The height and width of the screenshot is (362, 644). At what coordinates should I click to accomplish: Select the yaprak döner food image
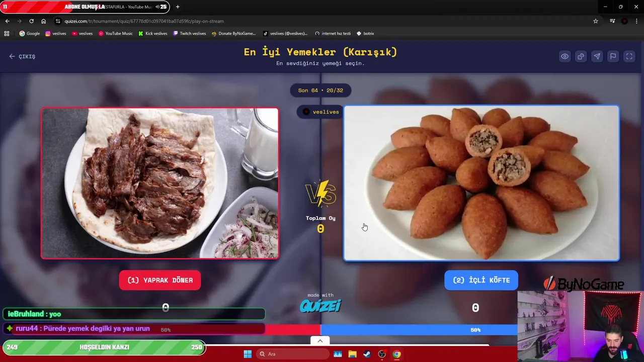[x=160, y=183]
